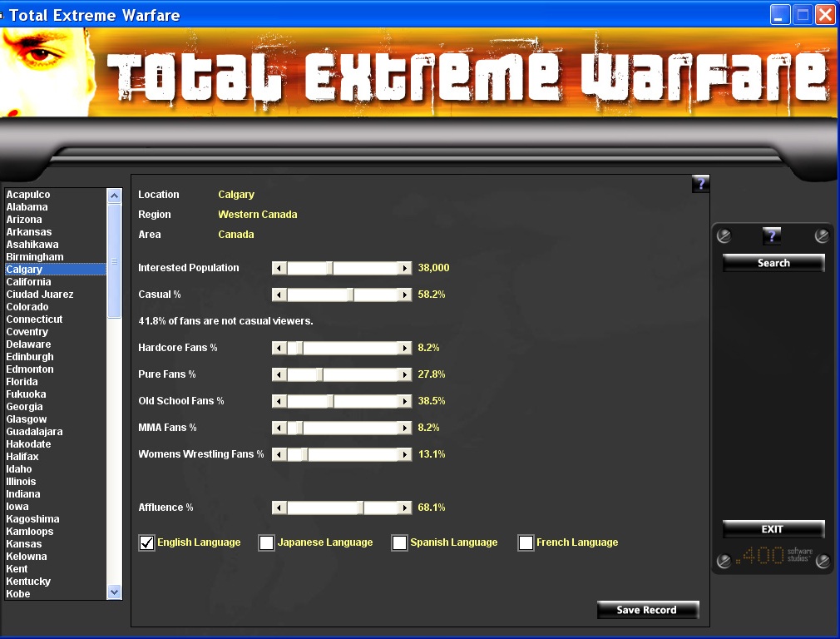The height and width of the screenshot is (639, 840).
Task: Uncheck the English Language checkbox
Action: click(147, 543)
